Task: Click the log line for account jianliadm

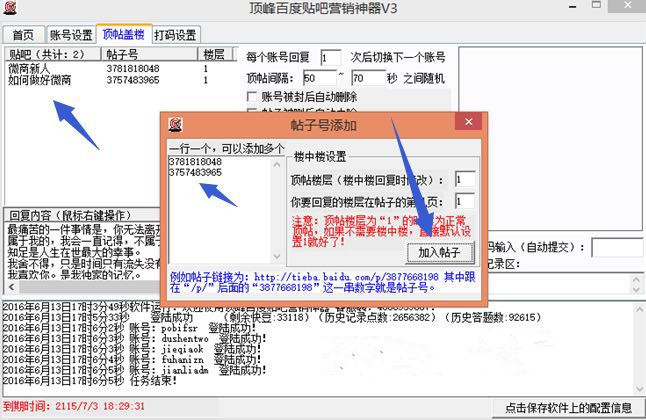Action: [x=134, y=370]
